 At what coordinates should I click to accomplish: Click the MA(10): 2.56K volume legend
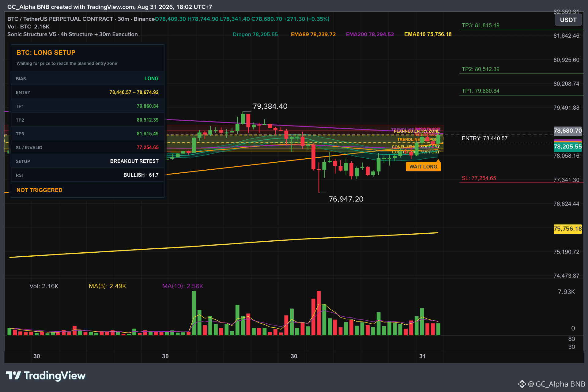point(183,286)
